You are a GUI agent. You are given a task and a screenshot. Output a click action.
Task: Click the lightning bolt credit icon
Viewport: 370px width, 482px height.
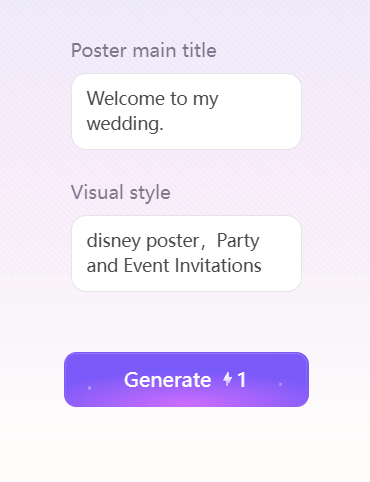click(228, 379)
